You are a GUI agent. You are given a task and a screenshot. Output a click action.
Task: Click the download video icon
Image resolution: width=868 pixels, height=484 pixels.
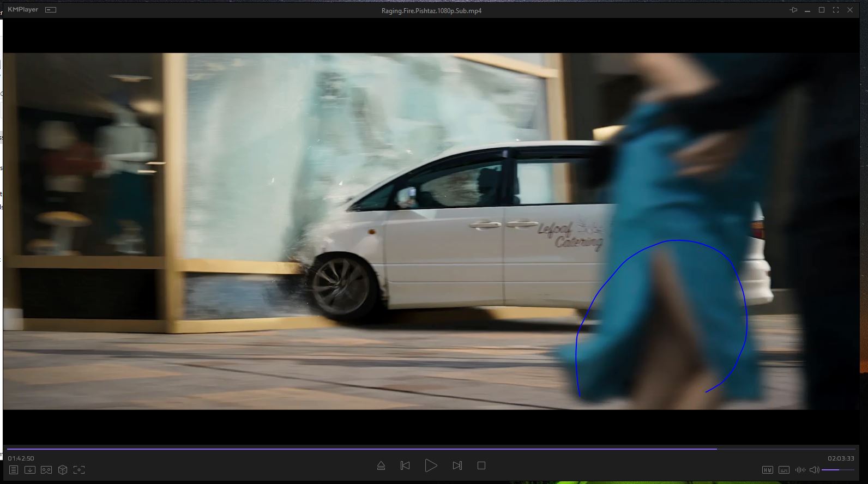pos(30,470)
